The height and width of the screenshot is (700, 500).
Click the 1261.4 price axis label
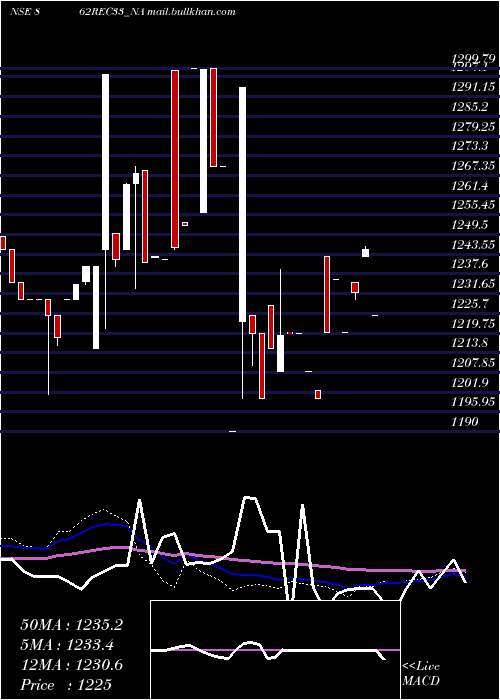470,185
